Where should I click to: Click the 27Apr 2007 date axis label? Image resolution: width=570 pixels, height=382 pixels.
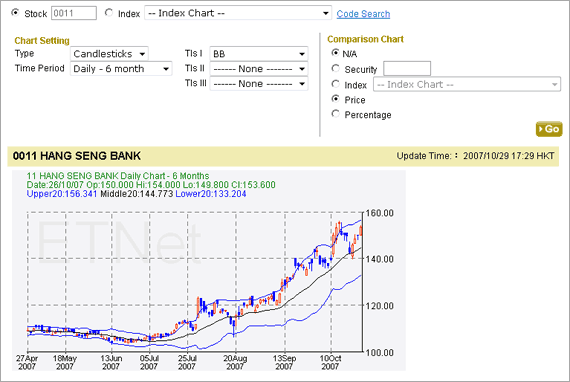(x=27, y=362)
